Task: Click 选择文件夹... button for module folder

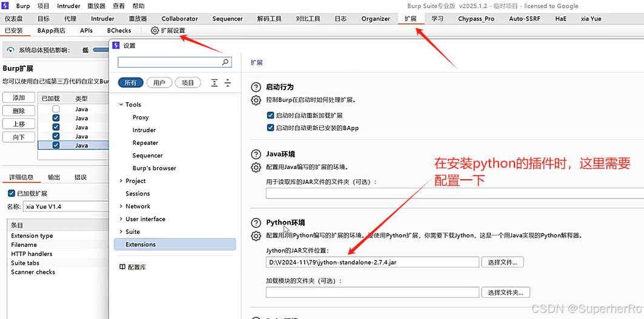Action: (x=506, y=292)
